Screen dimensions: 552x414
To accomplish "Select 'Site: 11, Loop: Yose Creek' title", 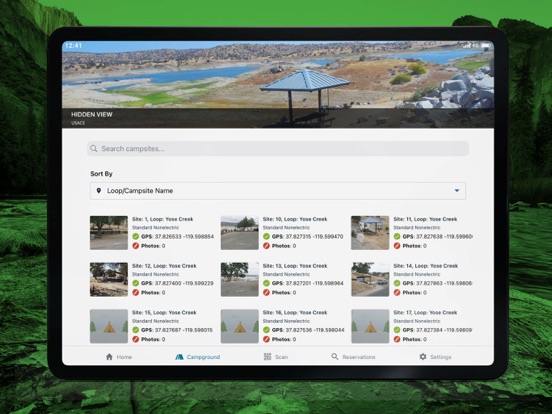I will pyautogui.click(x=425, y=219).
